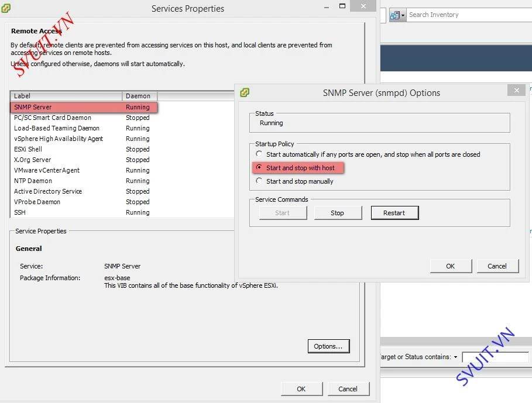Select the ESXi Shell service row

click(84, 149)
